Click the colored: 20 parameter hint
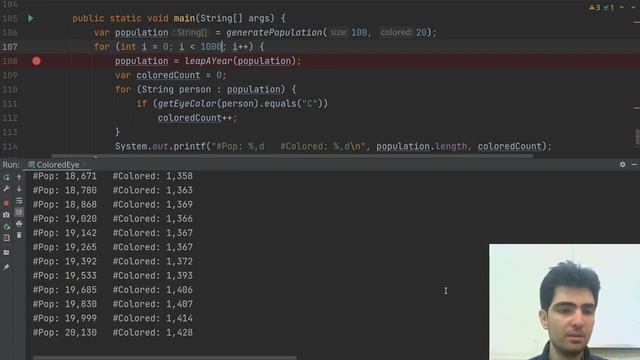This screenshot has width=640, height=360. (404, 33)
